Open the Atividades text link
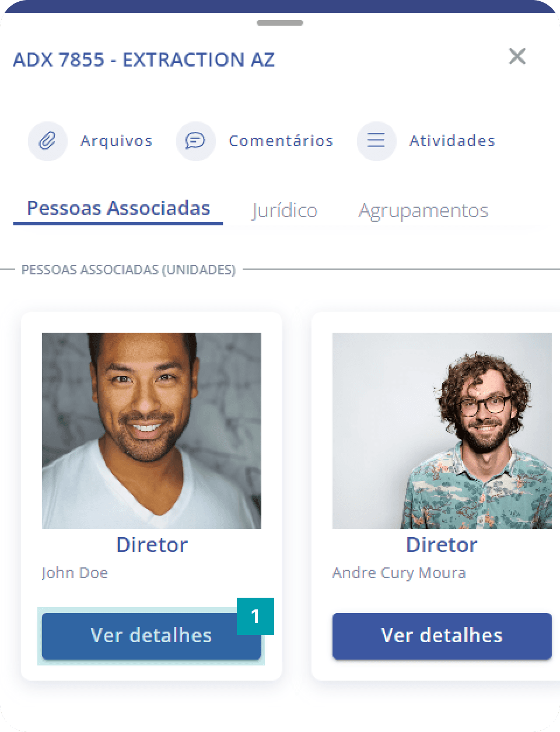The height and width of the screenshot is (732, 560). (x=452, y=141)
